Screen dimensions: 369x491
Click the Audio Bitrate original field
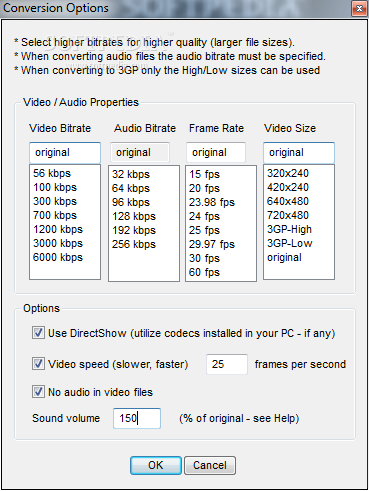pyautogui.click(x=140, y=153)
